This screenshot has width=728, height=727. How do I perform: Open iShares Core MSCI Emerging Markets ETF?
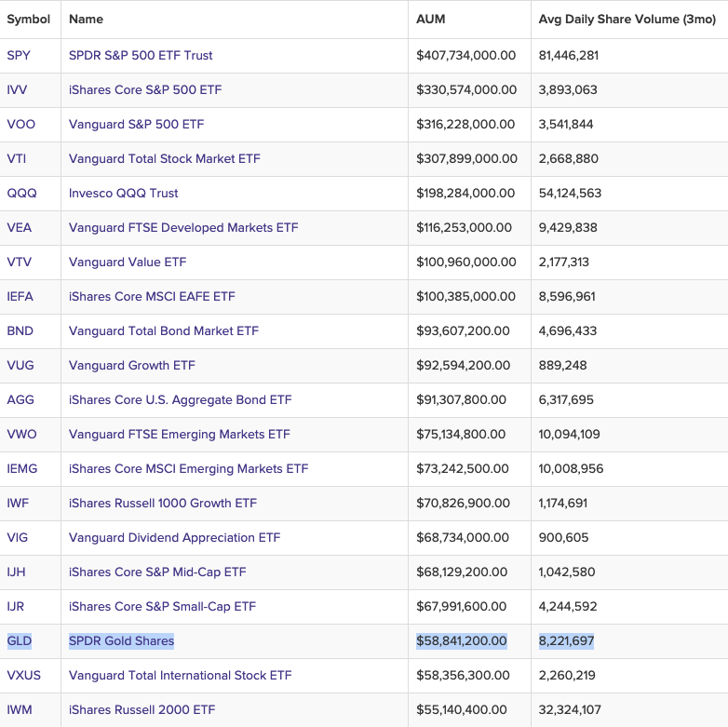pyautogui.click(x=188, y=468)
